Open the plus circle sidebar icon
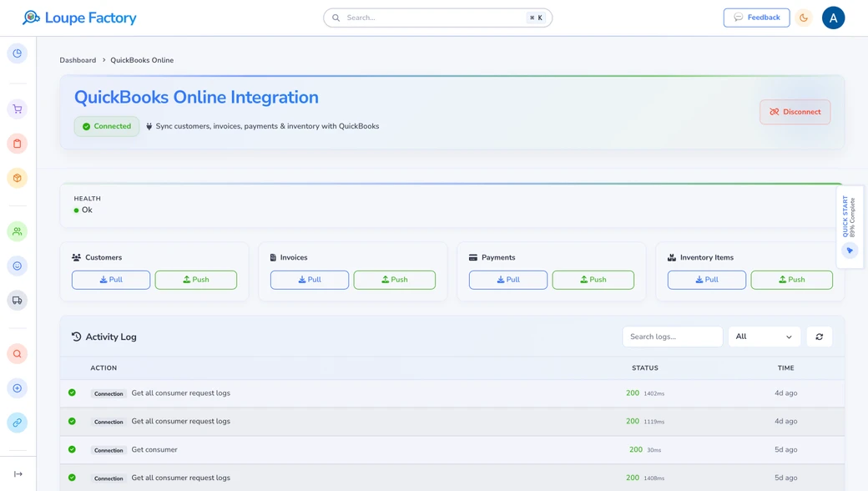The width and height of the screenshot is (868, 491). click(18, 388)
